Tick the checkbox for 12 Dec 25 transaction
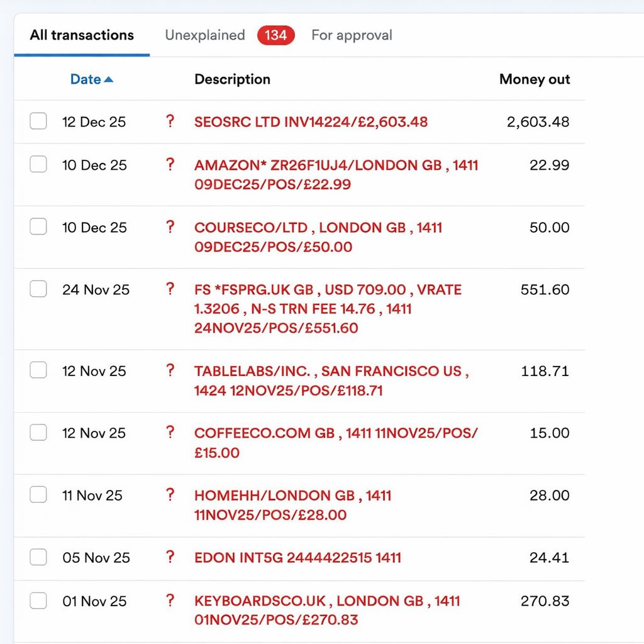 point(38,121)
